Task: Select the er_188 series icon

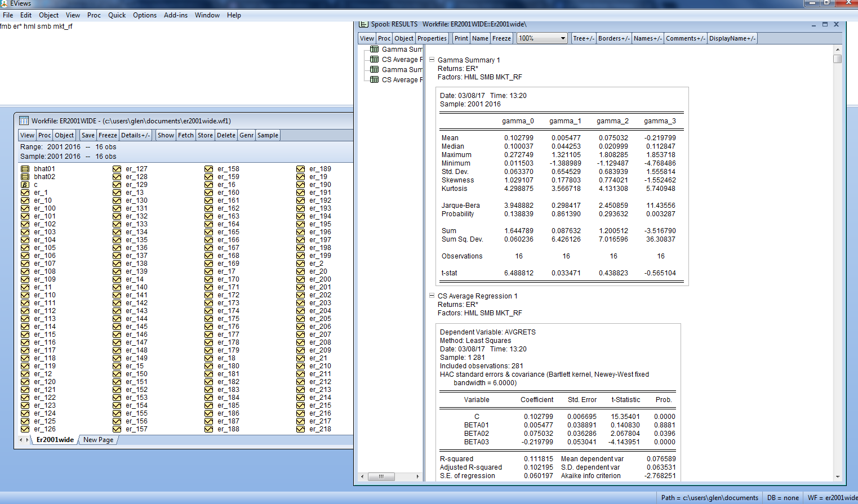Action: coord(208,429)
